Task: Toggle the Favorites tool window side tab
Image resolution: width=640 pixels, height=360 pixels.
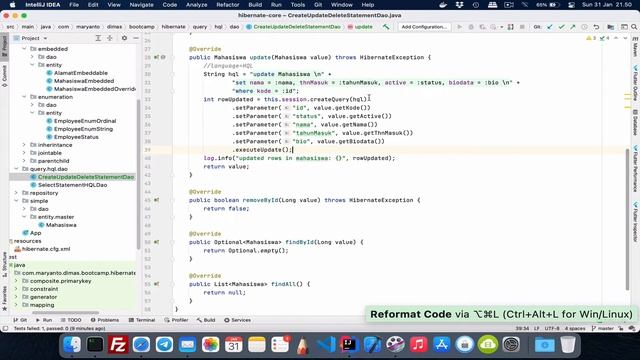Action: tap(4, 298)
